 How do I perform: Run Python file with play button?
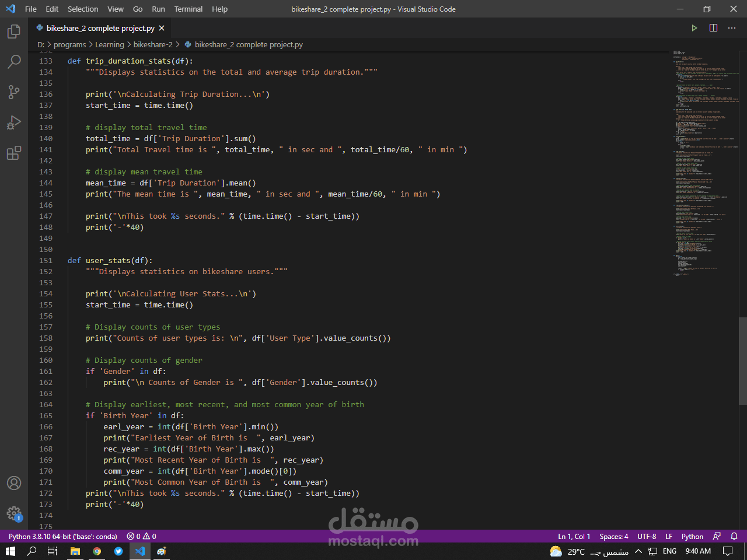click(x=694, y=28)
